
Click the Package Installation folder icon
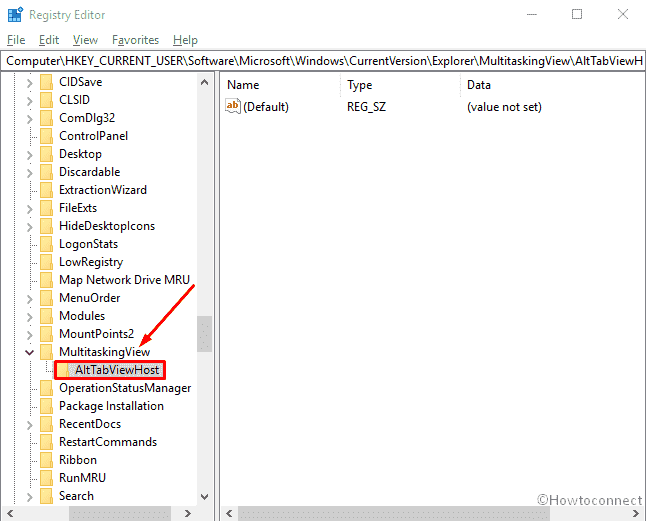tap(47, 406)
